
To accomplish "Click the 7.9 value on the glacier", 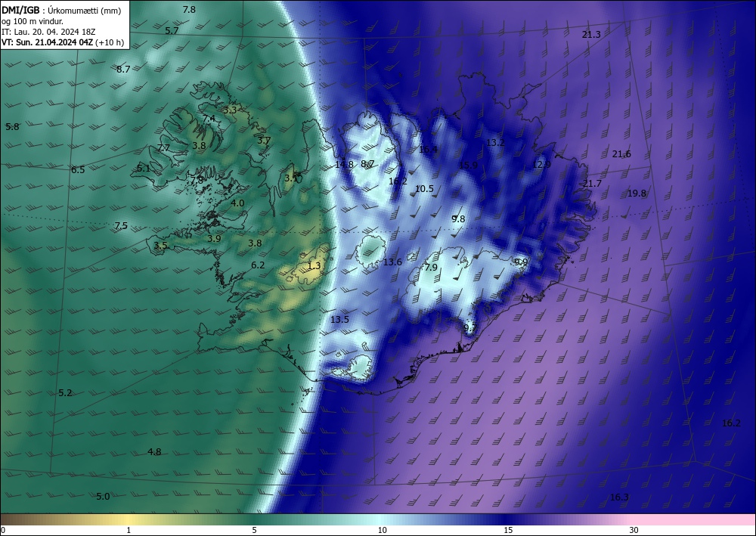I will click(431, 268).
